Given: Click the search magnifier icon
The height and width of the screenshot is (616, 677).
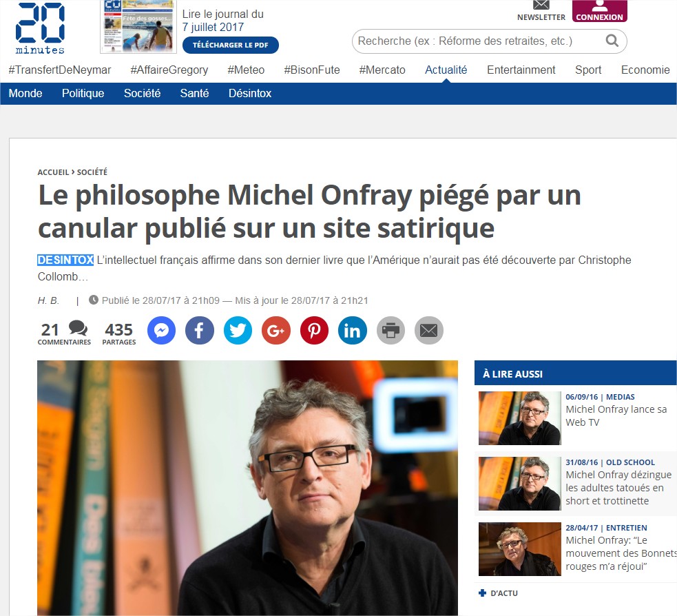Looking at the screenshot, I should [x=612, y=41].
